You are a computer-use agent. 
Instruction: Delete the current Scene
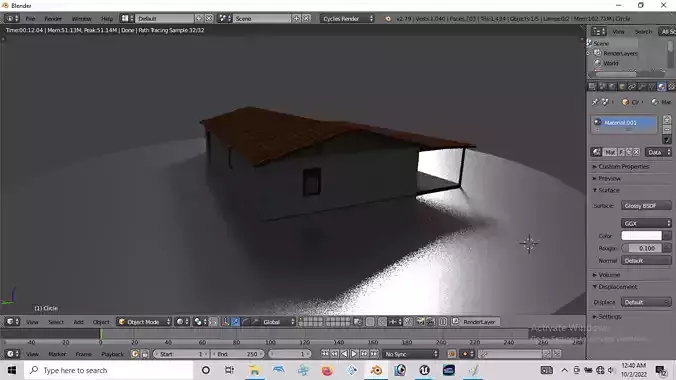tap(307, 19)
